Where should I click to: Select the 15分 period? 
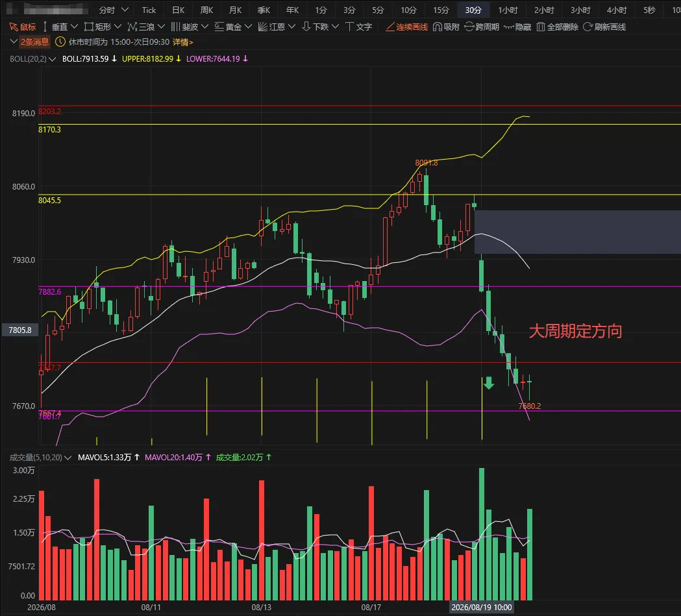(441, 10)
